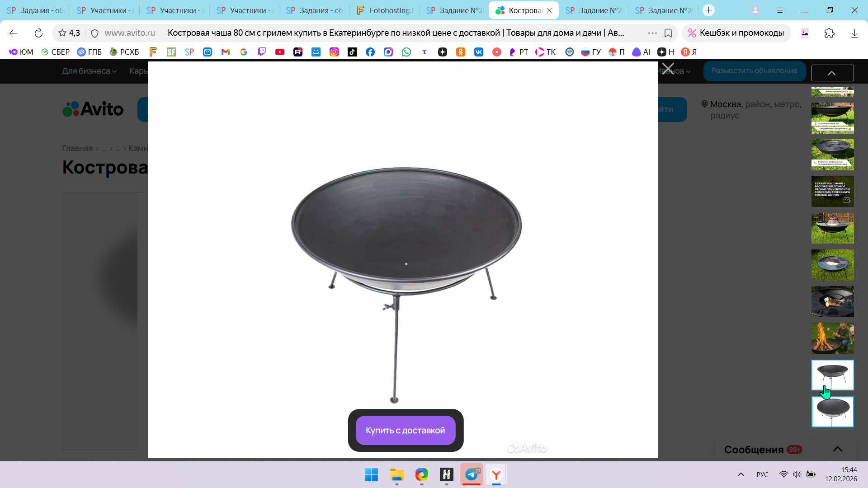This screenshot has width=868, height=488.
Task: Open YouTube bookmark icon
Action: (x=280, y=52)
